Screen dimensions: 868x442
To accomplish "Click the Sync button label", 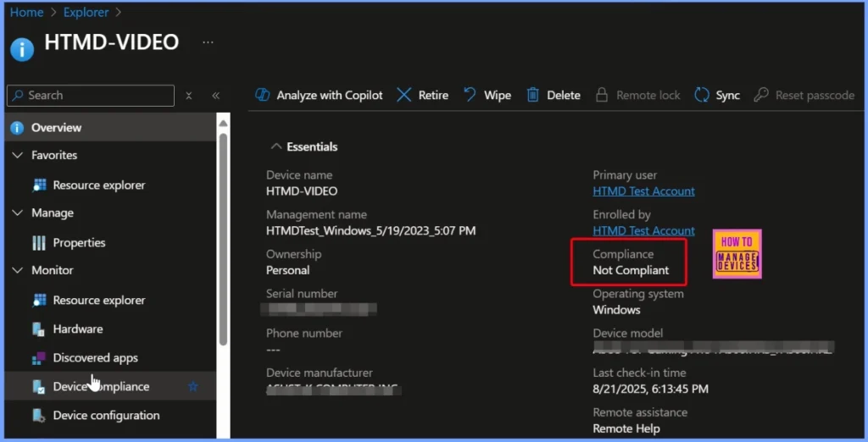I will (x=728, y=96).
